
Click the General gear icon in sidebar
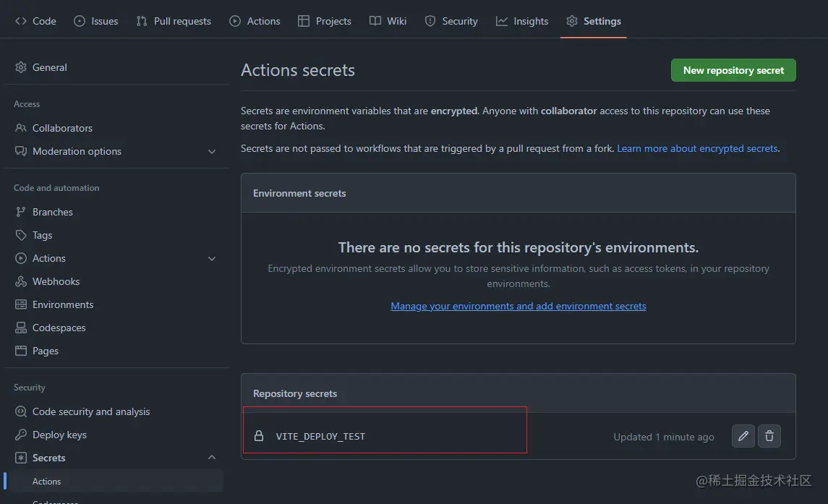pos(20,67)
